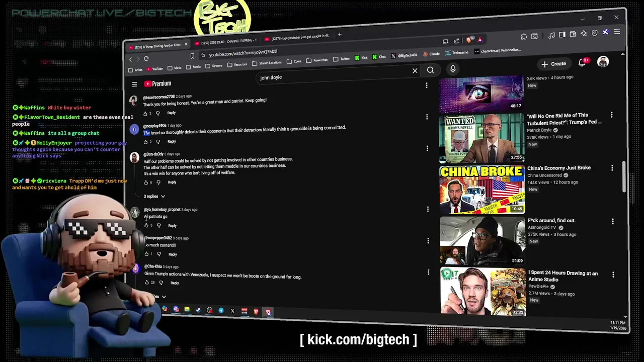This screenshot has width=644, height=362.
Task: Start voice search with the microphone
Action: pos(453,69)
